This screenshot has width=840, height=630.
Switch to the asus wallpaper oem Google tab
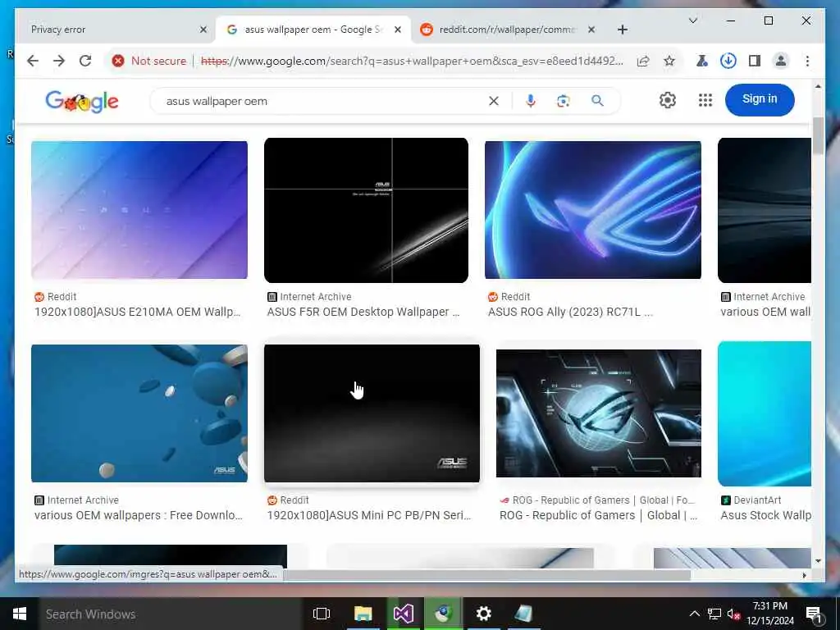pyautogui.click(x=313, y=30)
